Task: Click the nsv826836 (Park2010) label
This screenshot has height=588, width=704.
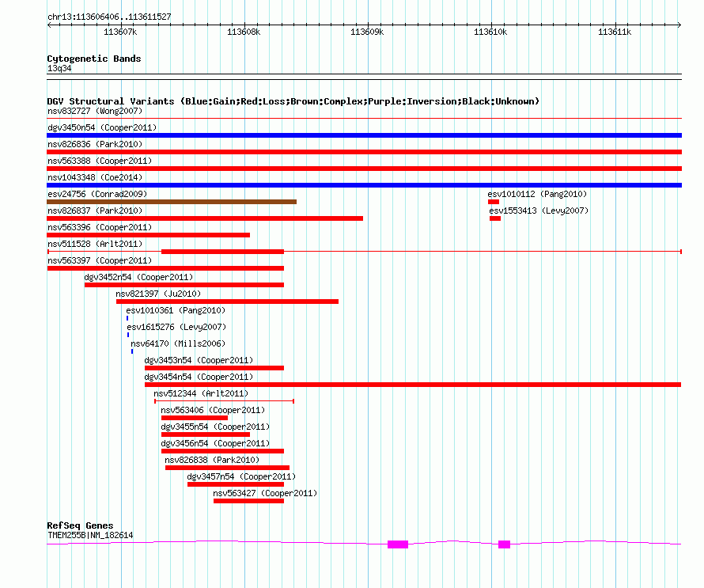Action: coord(95,144)
